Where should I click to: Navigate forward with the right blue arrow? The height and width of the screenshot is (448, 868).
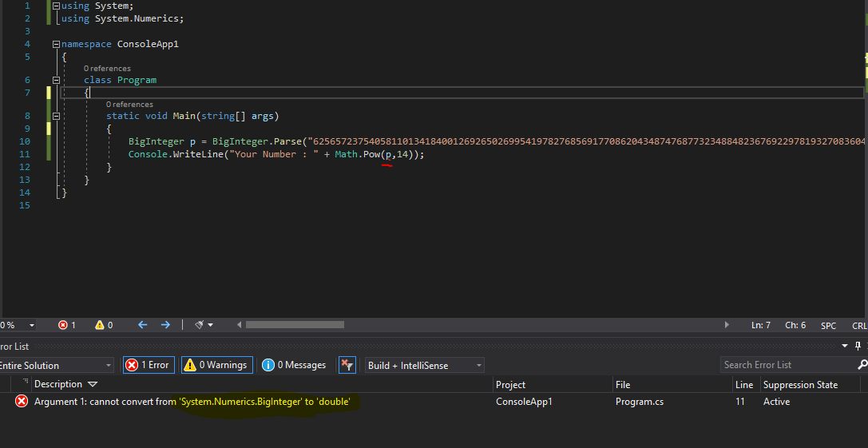(x=165, y=325)
